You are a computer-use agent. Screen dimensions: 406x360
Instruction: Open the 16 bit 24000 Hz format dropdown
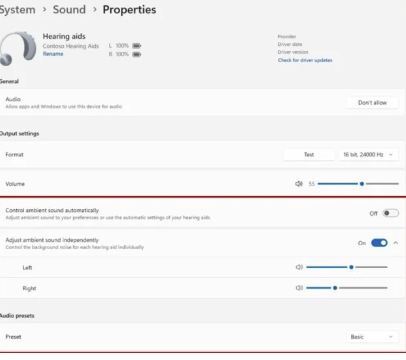369,155
